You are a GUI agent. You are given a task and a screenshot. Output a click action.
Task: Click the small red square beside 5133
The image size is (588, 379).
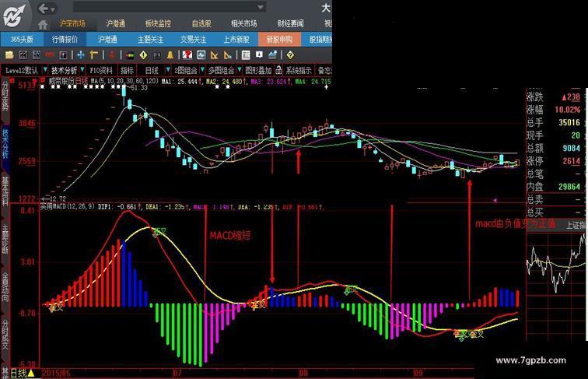pyautogui.click(x=12, y=80)
